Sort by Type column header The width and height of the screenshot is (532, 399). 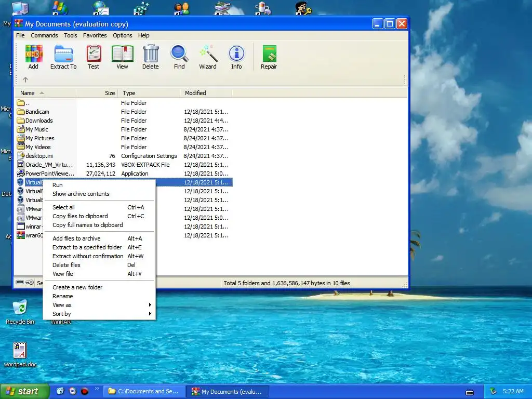[x=149, y=93]
